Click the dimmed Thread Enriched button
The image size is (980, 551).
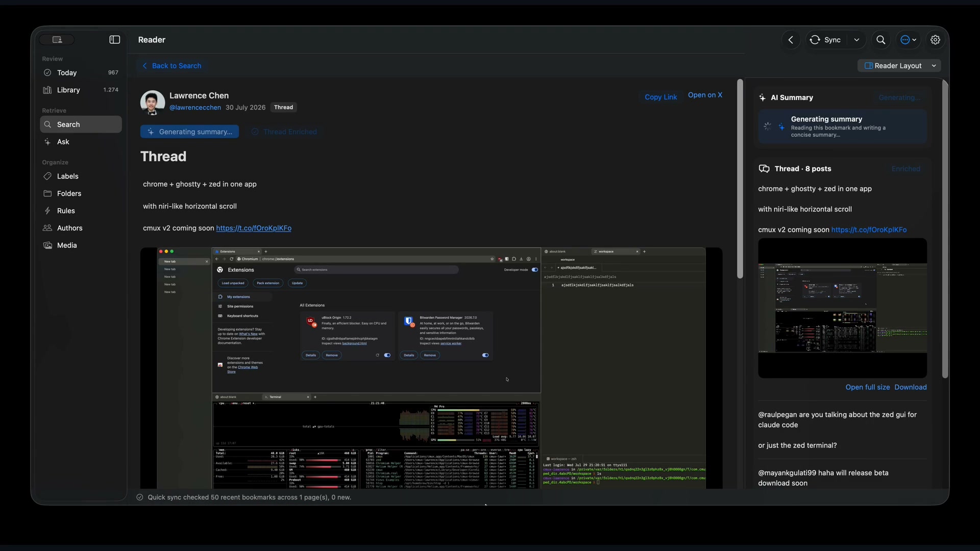click(x=284, y=132)
